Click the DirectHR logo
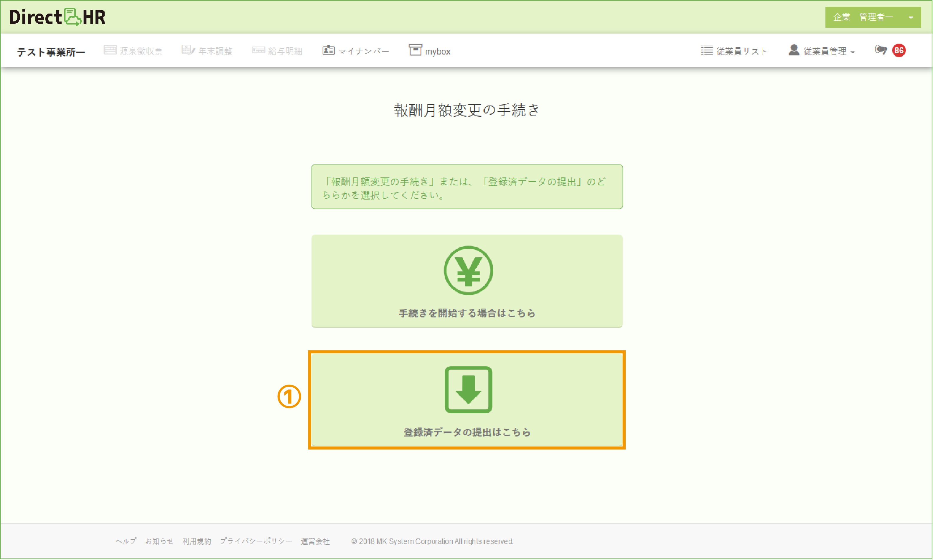933x560 pixels. [57, 17]
